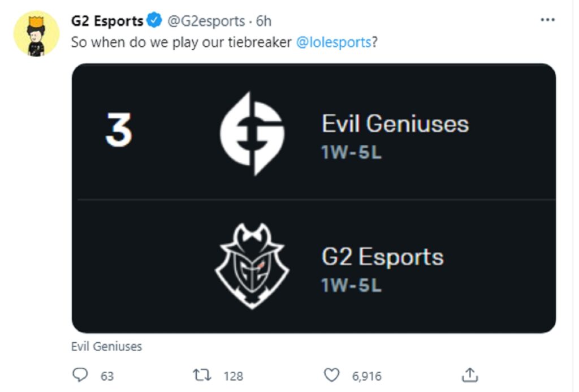Click the rank number 3 in image
Viewport: 579px width, 392px height.
point(119,130)
